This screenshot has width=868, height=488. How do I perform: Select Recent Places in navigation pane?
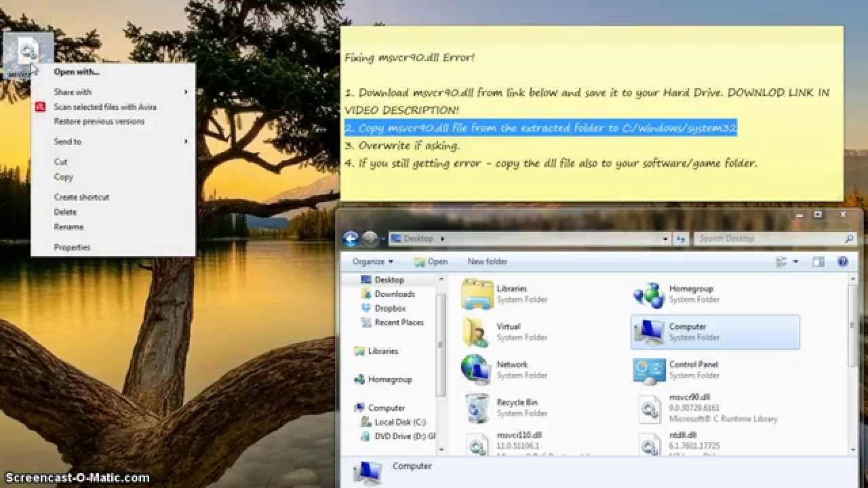[x=399, y=323]
